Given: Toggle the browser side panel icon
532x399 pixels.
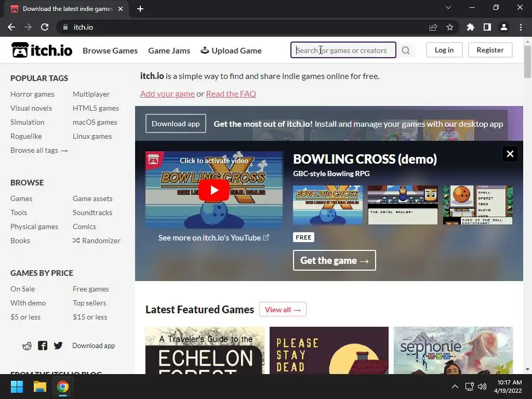Looking at the screenshot, I should [x=487, y=27].
